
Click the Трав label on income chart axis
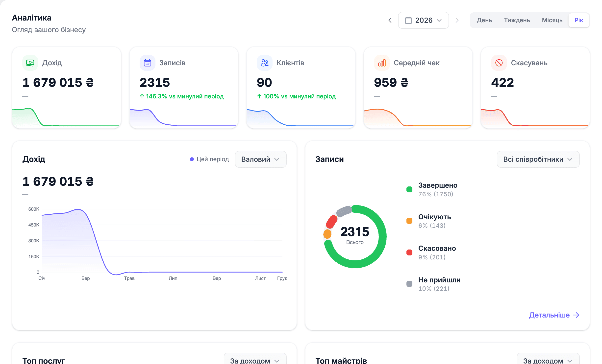129,278
